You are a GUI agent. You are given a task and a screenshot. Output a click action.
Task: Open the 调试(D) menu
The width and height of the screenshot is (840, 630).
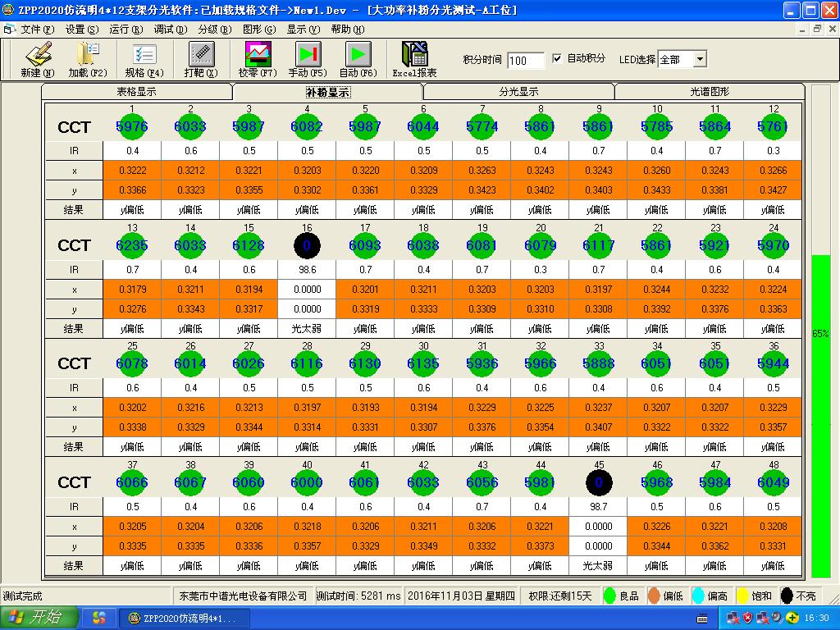click(171, 30)
